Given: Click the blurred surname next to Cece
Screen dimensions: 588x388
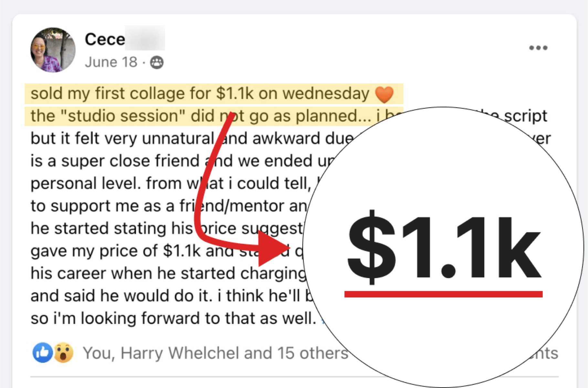Looking at the screenshot, I should (145, 38).
